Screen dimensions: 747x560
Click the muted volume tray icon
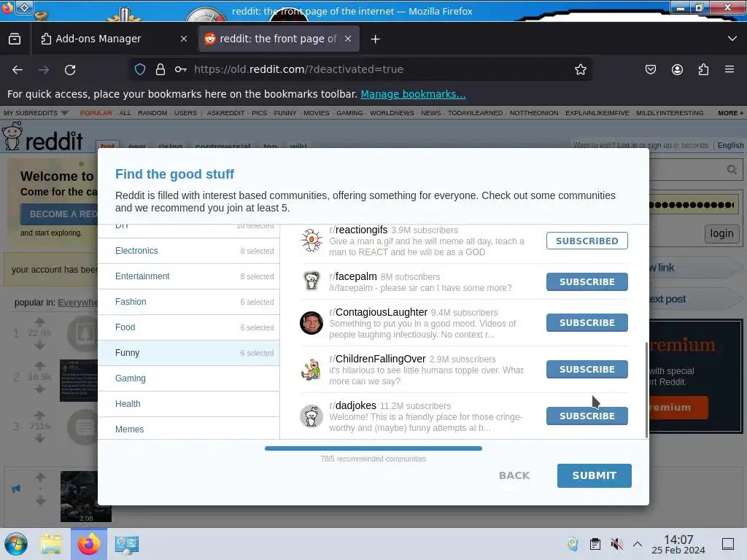pos(616,544)
